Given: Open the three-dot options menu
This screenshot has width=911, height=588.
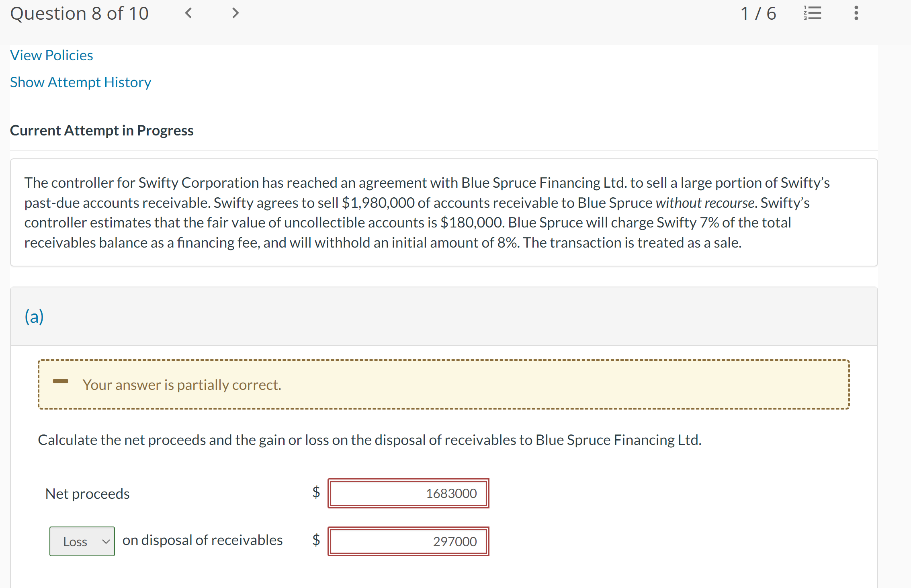Looking at the screenshot, I should 856,13.
